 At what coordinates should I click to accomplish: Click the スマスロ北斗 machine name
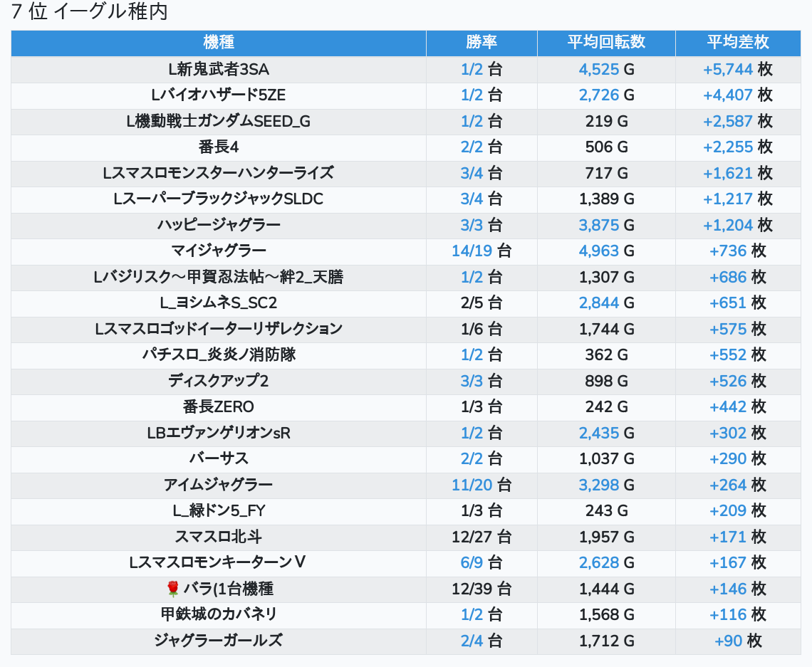pyautogui.click(x=218, y=537)
